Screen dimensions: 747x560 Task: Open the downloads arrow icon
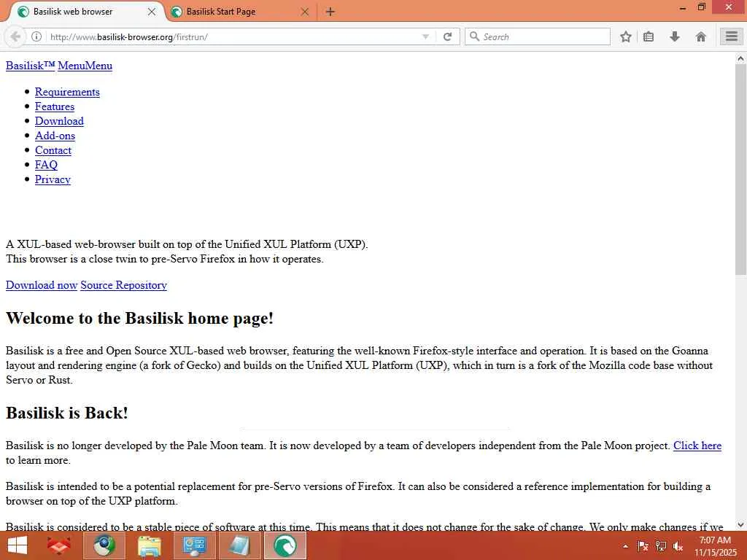pos(675,36)
